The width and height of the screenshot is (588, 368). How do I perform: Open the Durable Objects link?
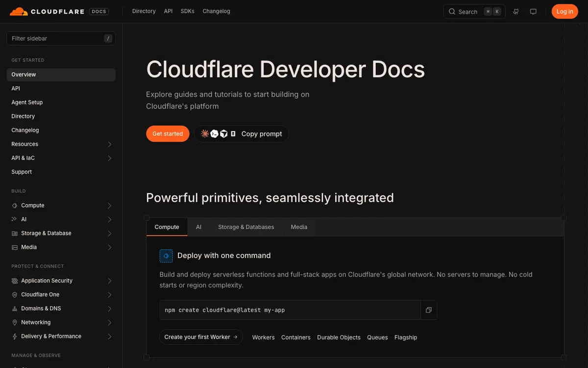click(x=339, y=338)
